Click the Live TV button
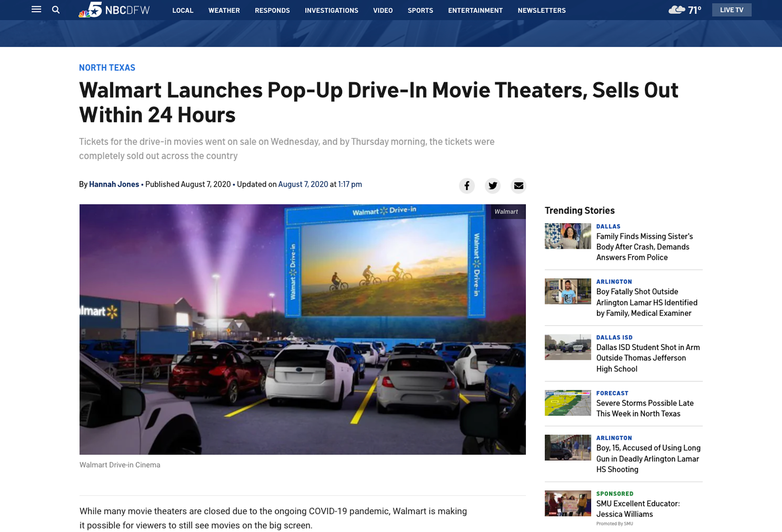The width and height of the screenshot is (782, 532). (731, 10)
